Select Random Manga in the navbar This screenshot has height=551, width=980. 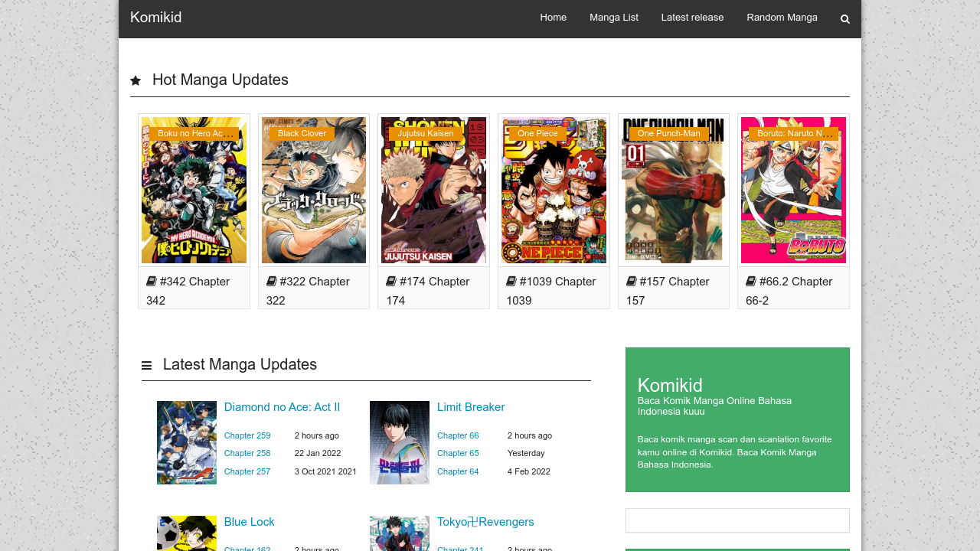coord(782,18)
